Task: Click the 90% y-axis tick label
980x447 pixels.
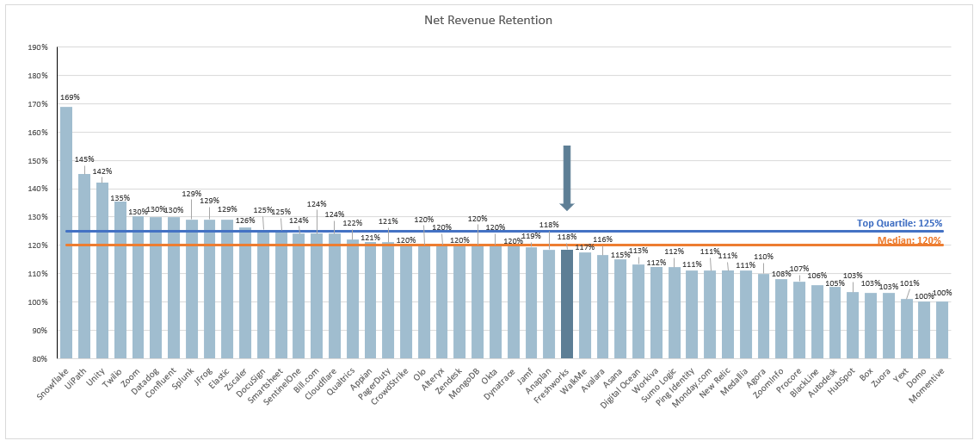Action: tap(41, 331)
